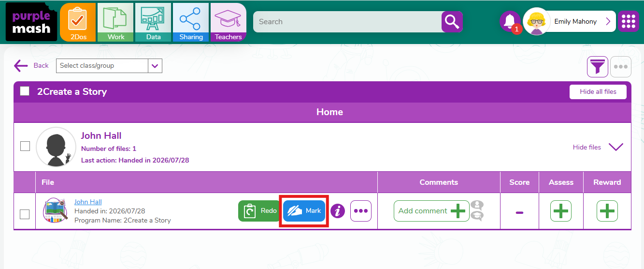Open the Purple Mash home logo
644x269 pixels.
tap(31, 22)
